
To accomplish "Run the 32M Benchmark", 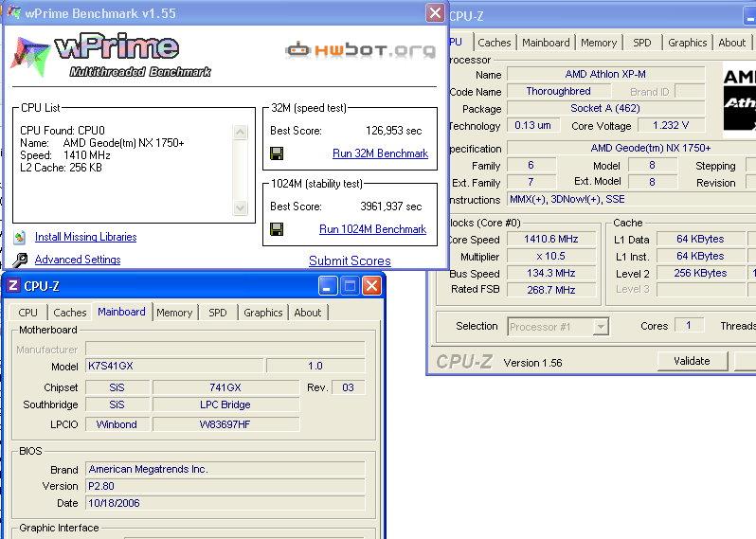I will [380, 153].
